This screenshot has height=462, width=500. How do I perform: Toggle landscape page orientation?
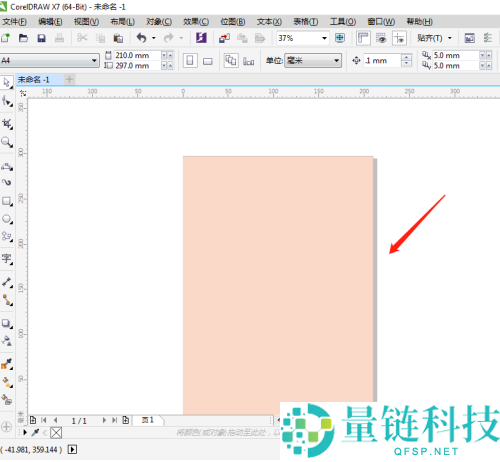coord(208,61)
